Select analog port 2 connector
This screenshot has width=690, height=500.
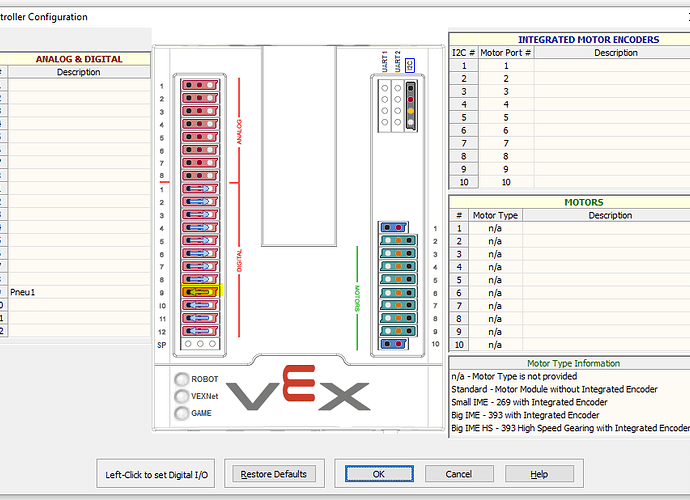tap(200, 98)
